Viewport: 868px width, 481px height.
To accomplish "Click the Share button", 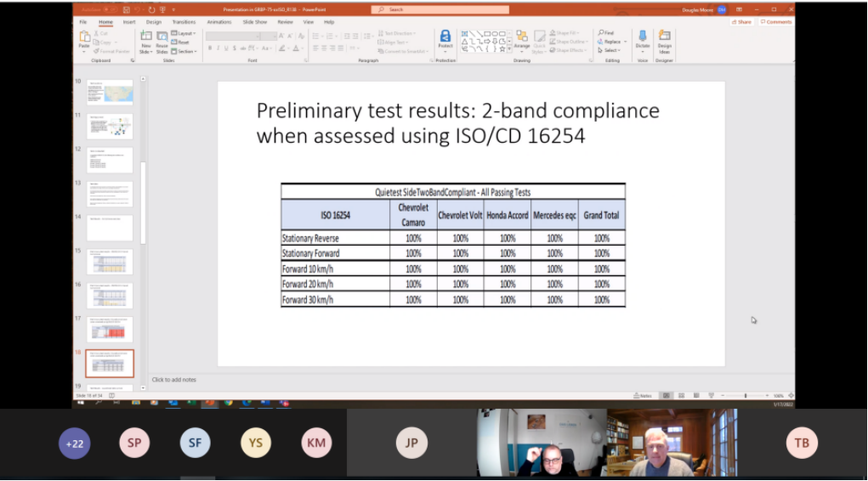I will 743,22.
